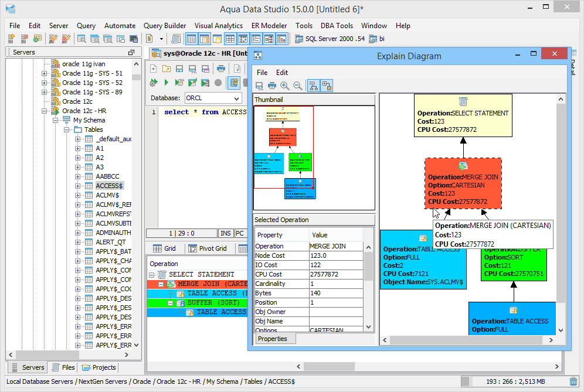Click the green Execute play button
This screenshot has height=392, width=584.
pyautogui.click(x=166, y=83)
